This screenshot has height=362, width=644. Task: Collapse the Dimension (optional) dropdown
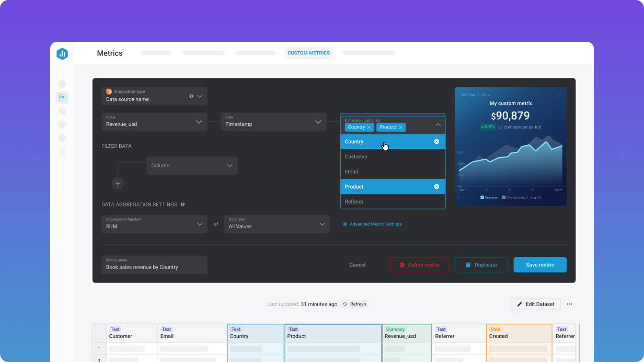[438, 124]
